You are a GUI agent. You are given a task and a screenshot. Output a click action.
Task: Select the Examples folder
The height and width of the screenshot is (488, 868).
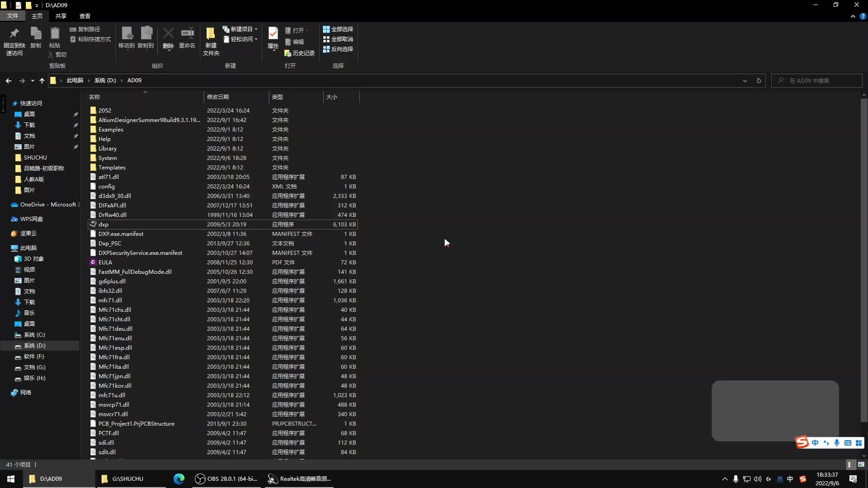point(223,130)
